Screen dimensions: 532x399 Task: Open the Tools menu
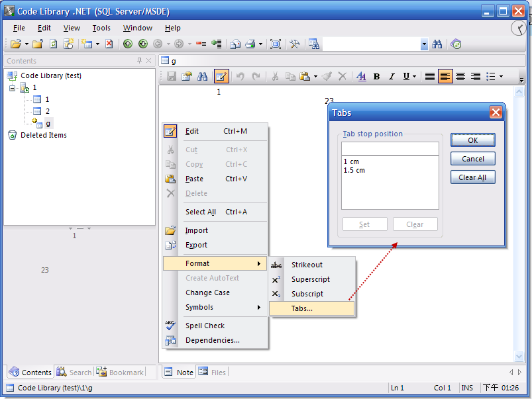pyautogui.click(x=101, y=28)
